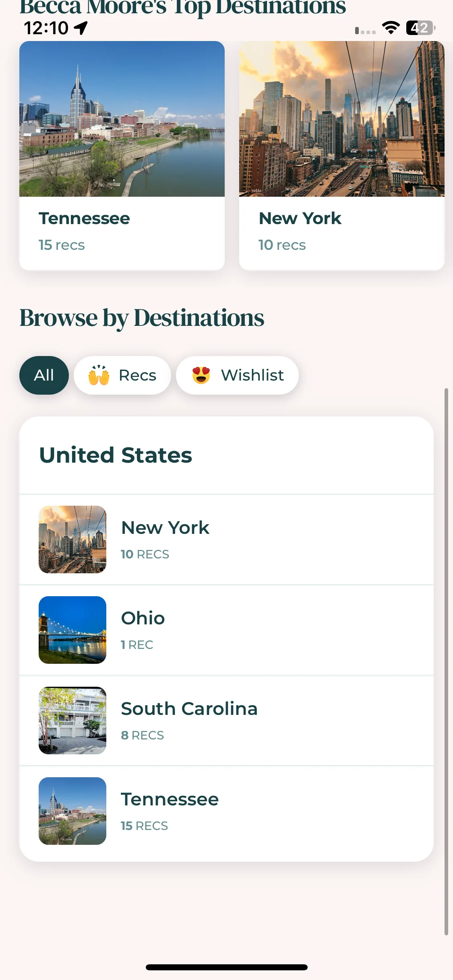
Task: Click the vertical scrollbar on right edge
Action: point(446,662)
